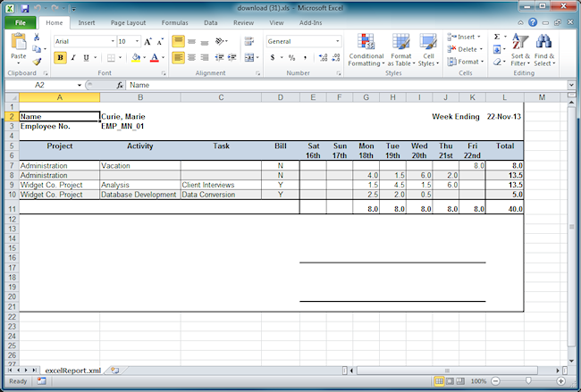Screen dimensions: 581x392
Task: Open Find & Select menu
Action: tap(544, 50)
